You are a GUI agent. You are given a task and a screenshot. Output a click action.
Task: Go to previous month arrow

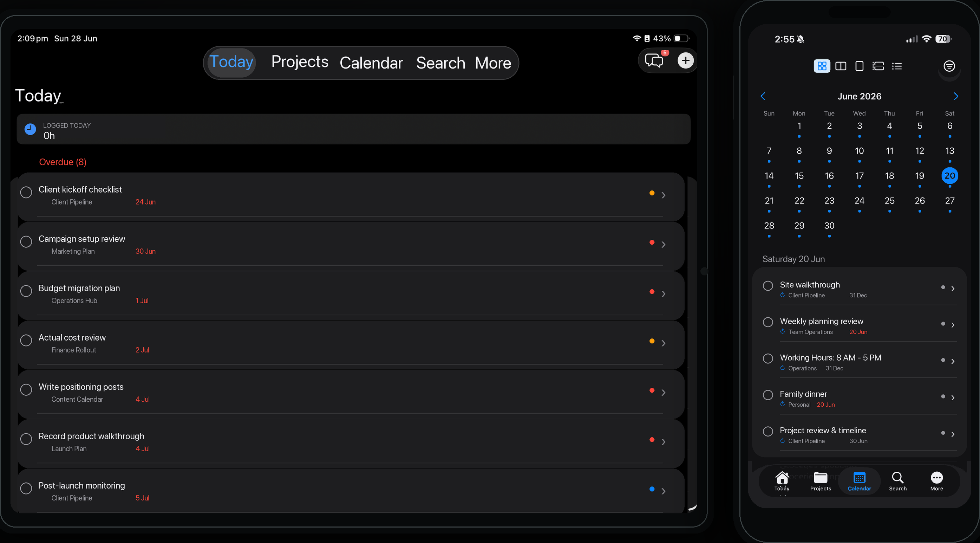(x=763, y=96)
